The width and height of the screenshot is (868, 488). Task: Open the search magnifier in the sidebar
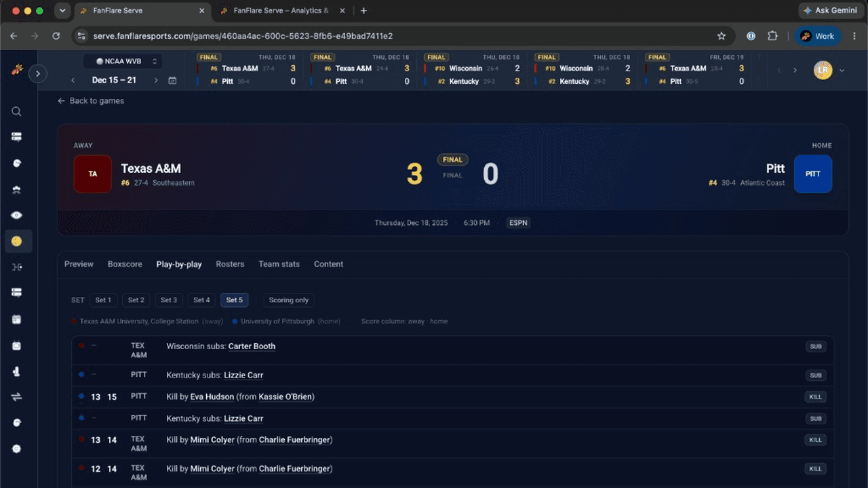click(x=17, y=111)
